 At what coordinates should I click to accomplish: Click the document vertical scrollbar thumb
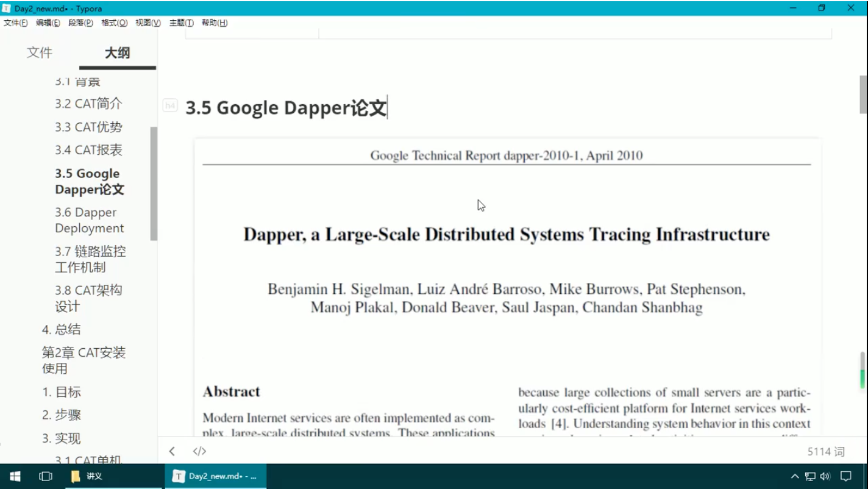click(x=863, y=95)
